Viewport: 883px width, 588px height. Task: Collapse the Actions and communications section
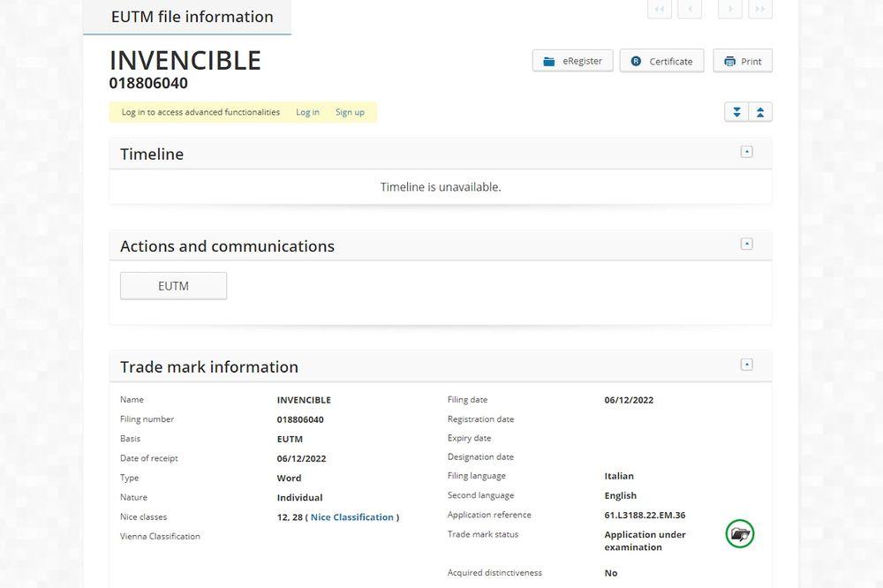pos(746,244)
